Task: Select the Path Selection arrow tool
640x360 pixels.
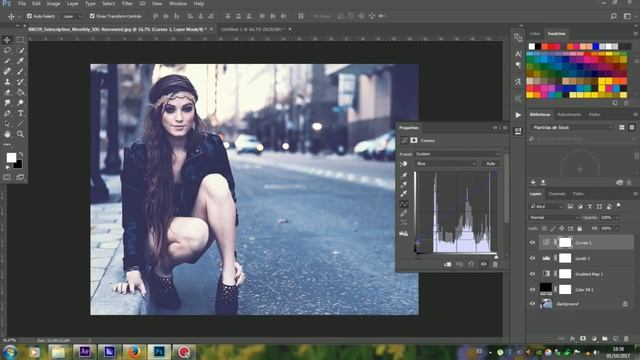Action: click(7, 124)
